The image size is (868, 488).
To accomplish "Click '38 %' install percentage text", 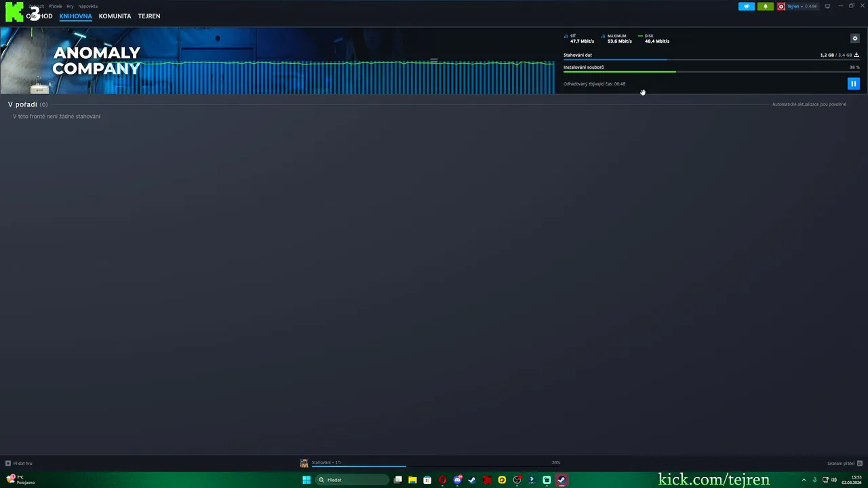I will pyautogui.click(x=854, y=68).
